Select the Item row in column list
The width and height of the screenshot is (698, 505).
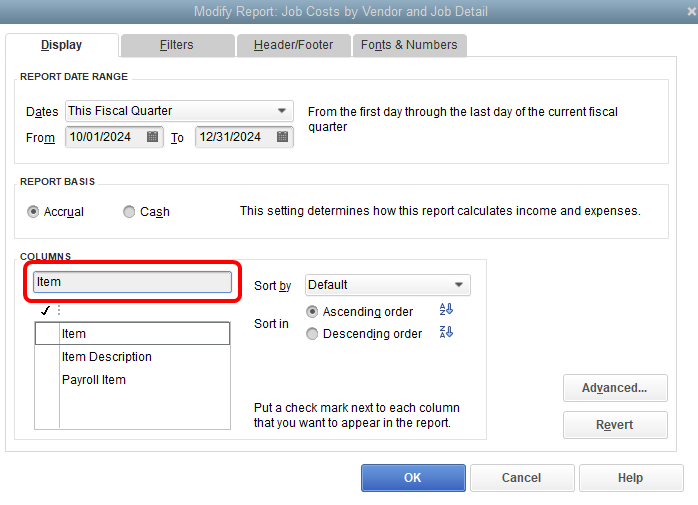[132, 334]
